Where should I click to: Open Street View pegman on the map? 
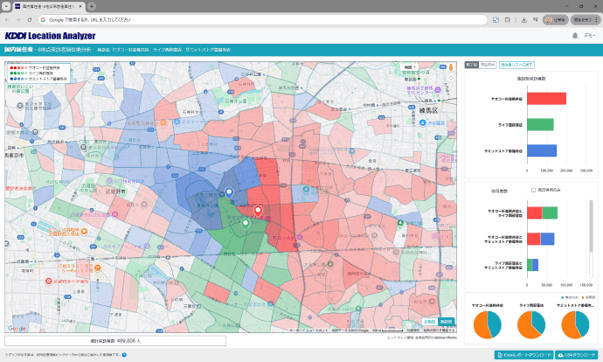click(x=451, y=67)
